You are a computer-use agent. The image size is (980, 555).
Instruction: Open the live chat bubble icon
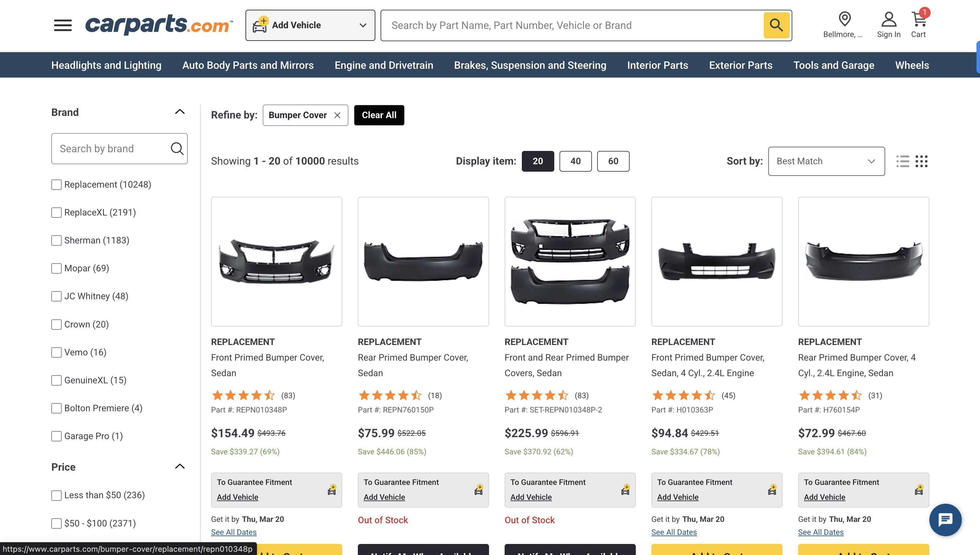945,520
